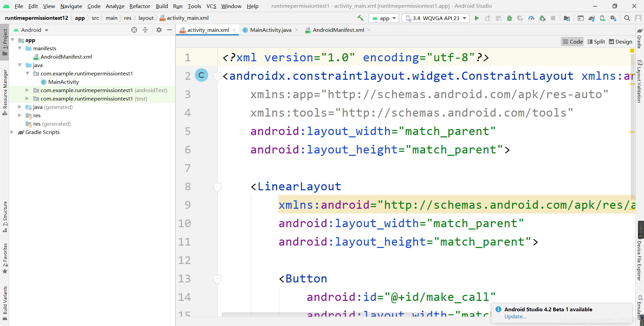Run the app with green play button

(477, 18)
